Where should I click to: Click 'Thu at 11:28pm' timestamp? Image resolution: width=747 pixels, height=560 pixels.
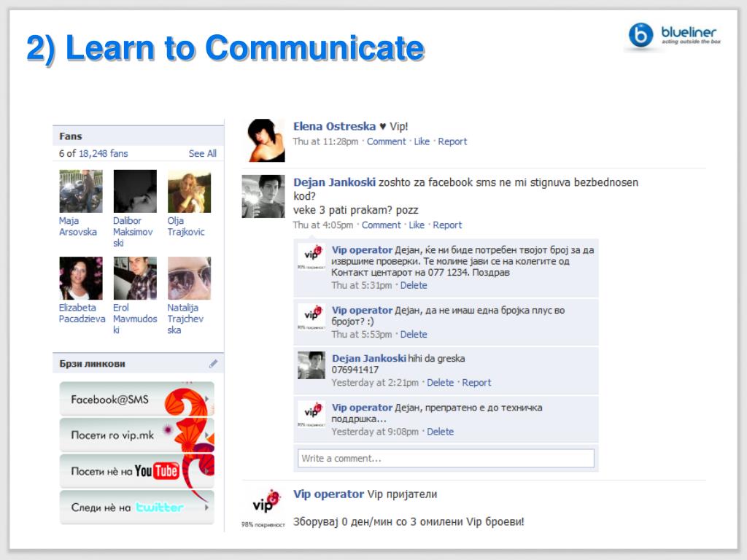(x=325, y=141)
